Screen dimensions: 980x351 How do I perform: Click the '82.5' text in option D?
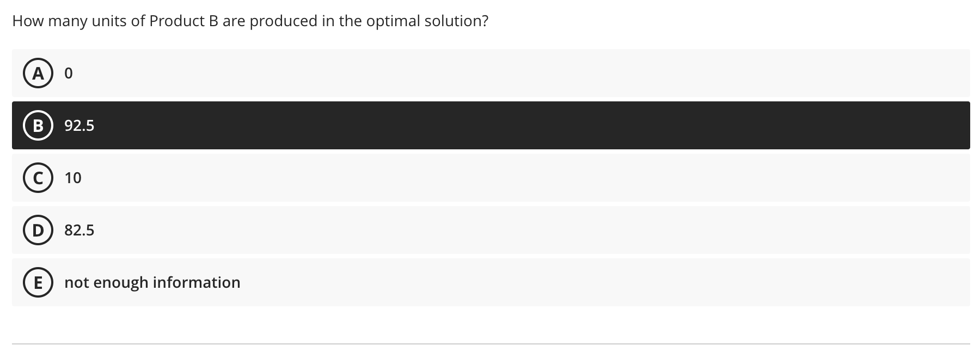pyautogui.click(x=79, y=230)
